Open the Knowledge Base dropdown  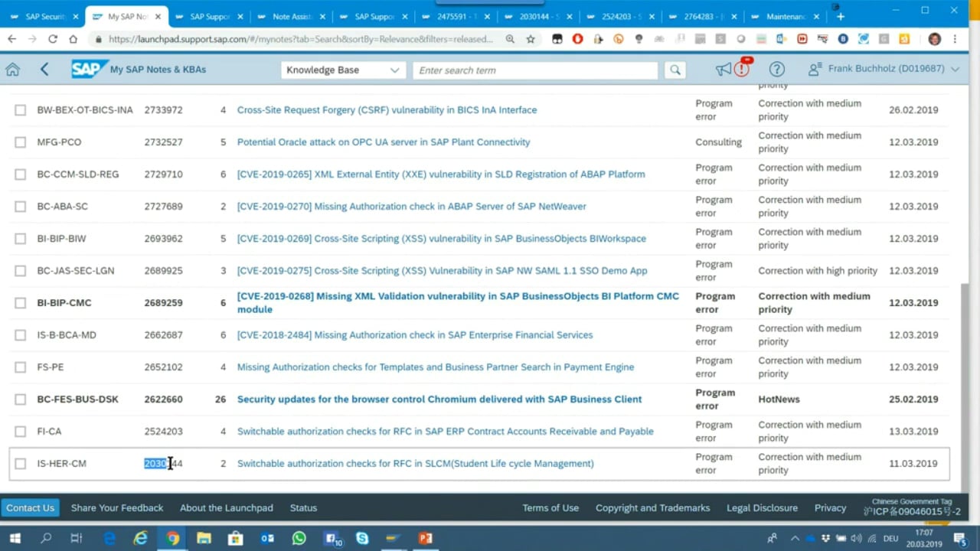pos(343,70)
